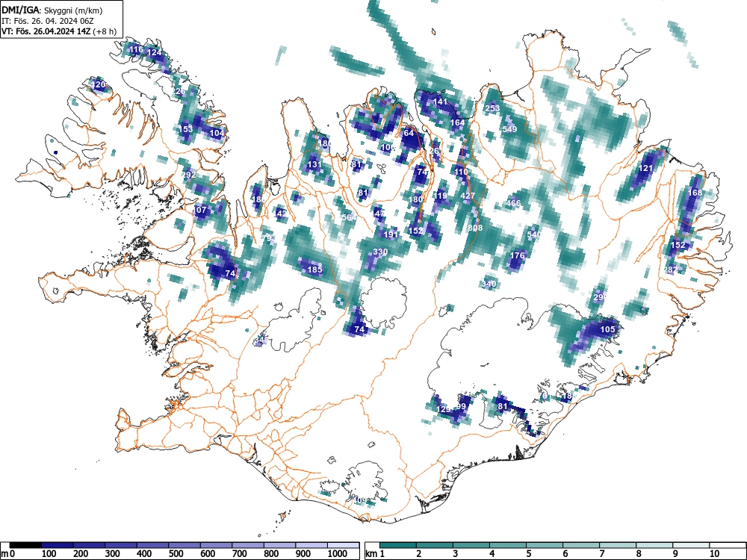Click the lightest swatch between 9 and 10 km

click(x=691, y=545)
